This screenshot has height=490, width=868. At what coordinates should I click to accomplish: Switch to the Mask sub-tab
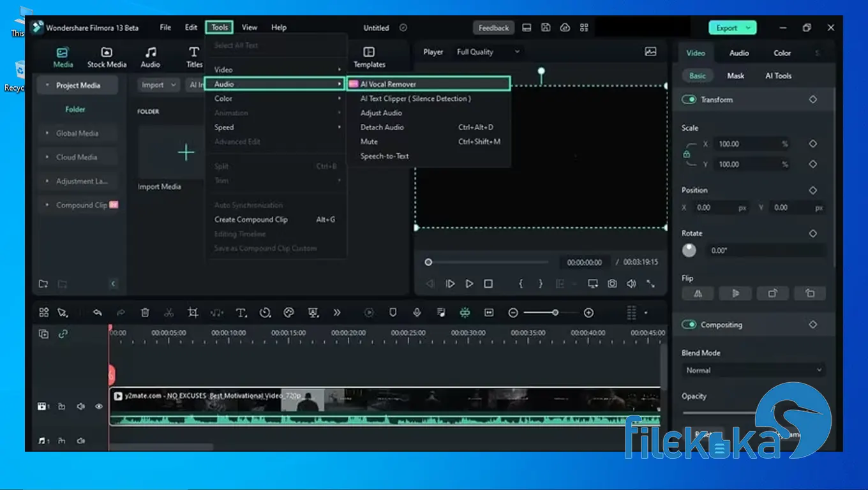(x=735, y=75)
